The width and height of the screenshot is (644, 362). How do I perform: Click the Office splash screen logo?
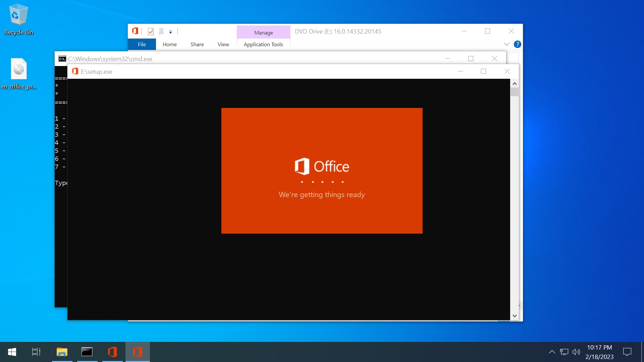click(322, 166)
